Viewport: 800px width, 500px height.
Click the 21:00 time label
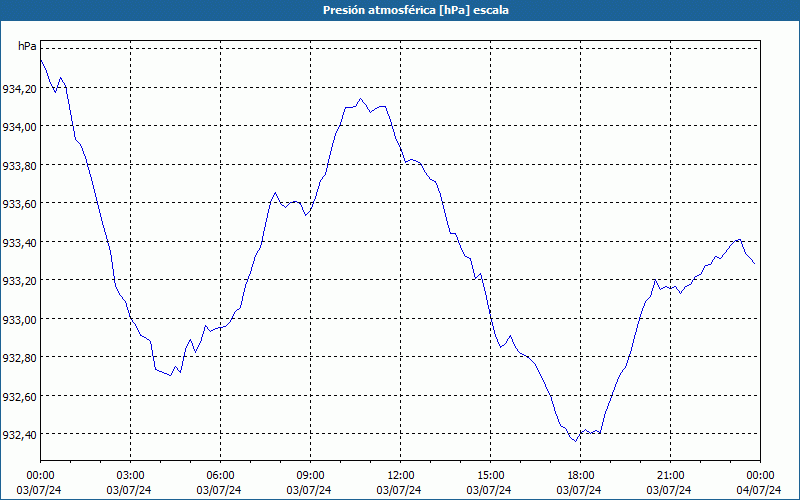click(670, 476)
